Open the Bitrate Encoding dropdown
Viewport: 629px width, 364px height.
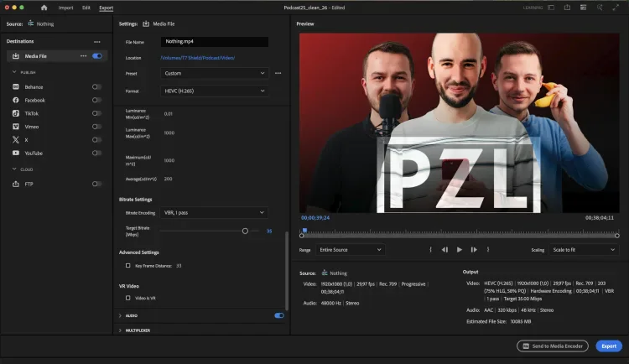pyautogui.click(x=214, y=213)
